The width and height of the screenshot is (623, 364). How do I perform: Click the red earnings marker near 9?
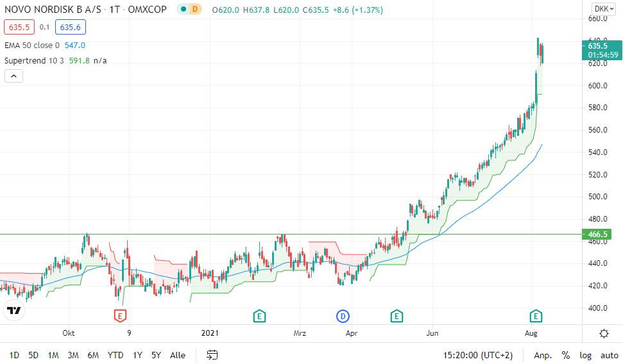click(120, 316)
